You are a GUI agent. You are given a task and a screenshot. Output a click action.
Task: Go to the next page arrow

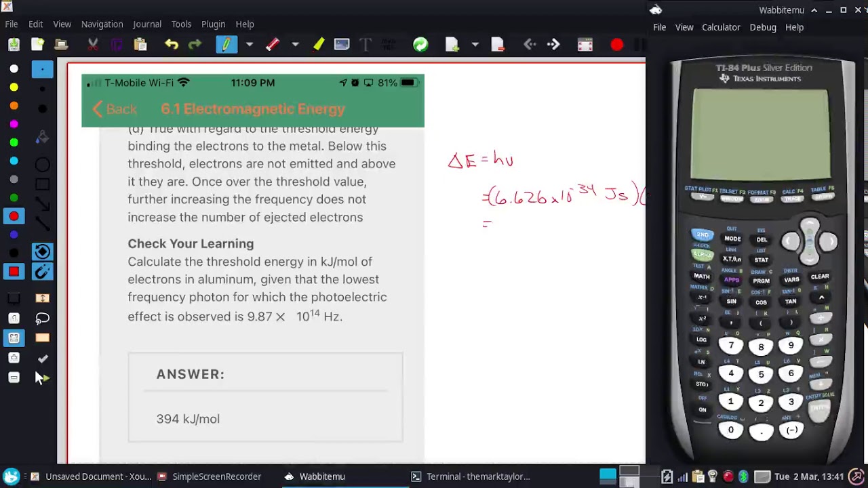click(x=553, y=45)
